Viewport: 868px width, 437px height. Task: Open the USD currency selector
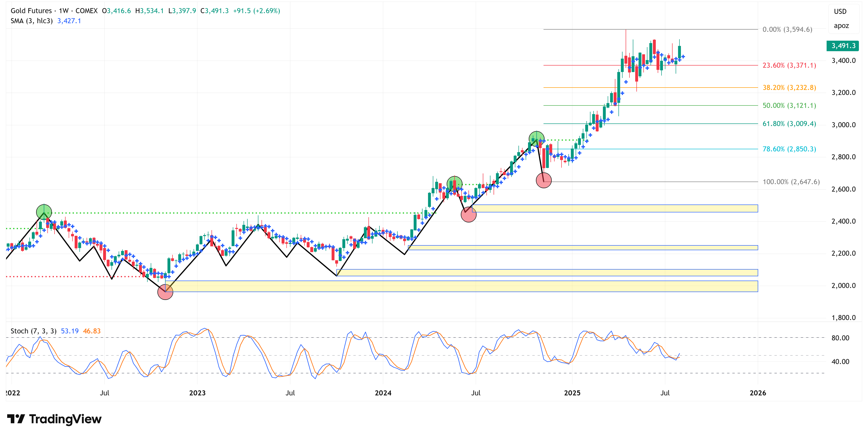click(x=840, y=11)
